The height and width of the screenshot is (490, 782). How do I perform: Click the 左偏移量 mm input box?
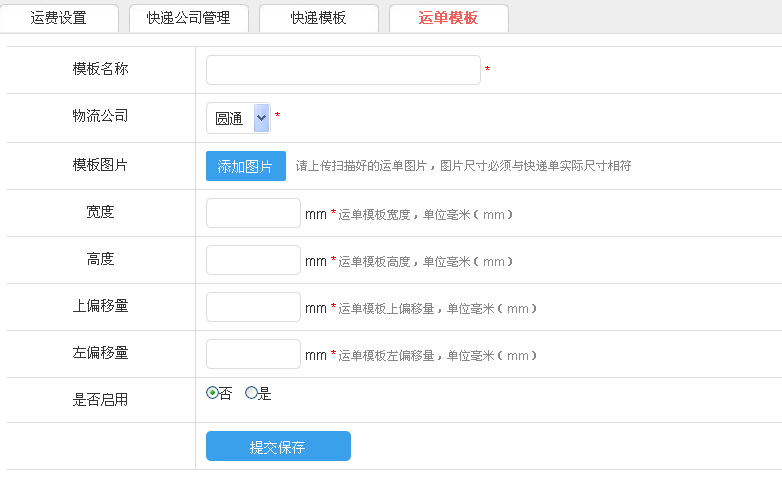[253, 354]
